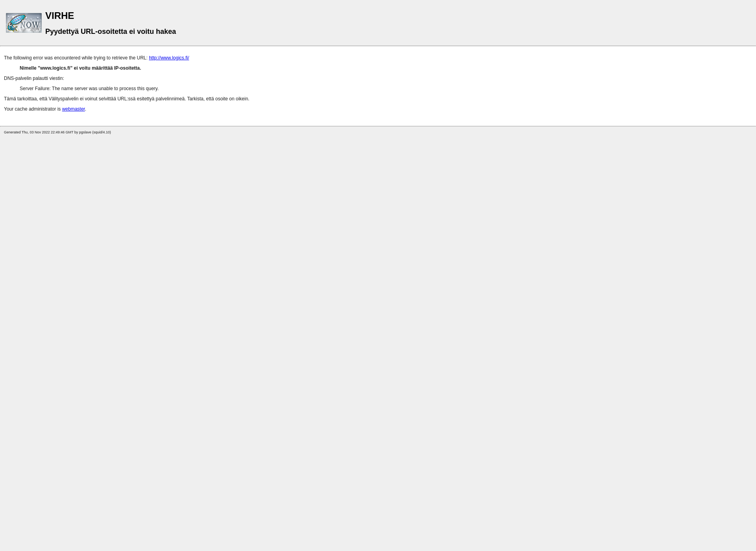Click the DNS error message text area

(x=89, y=89)
